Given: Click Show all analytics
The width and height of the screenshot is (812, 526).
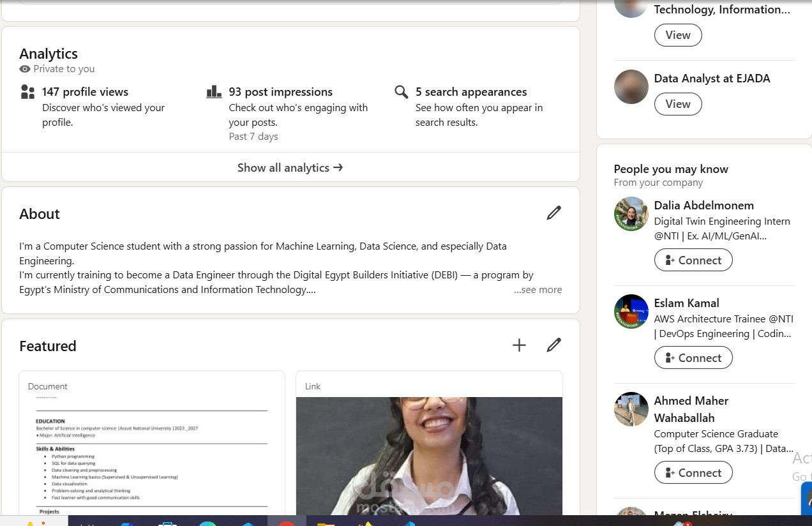Looking at the screenshot, I should click(290, 167).
